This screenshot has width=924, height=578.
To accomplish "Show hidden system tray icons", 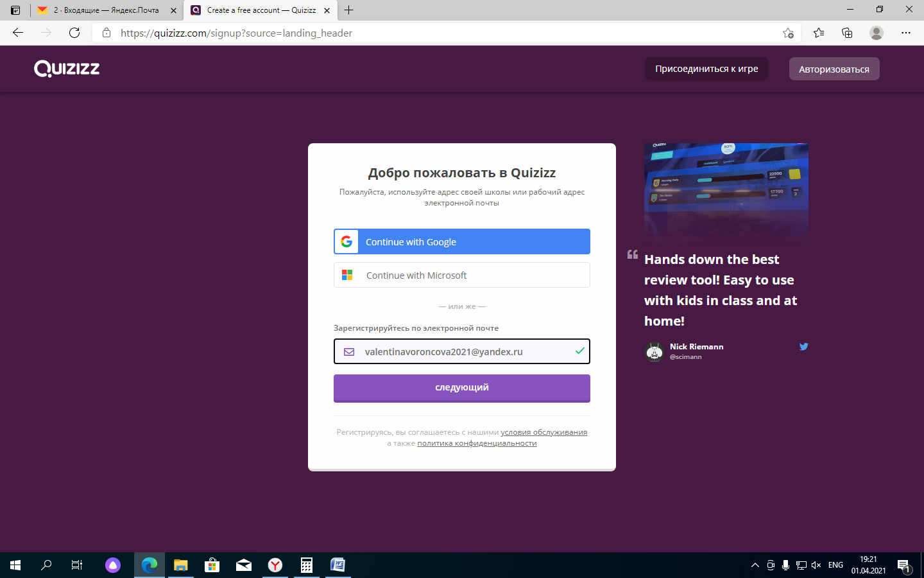I will pyautogui.click(x=755, y=565).
